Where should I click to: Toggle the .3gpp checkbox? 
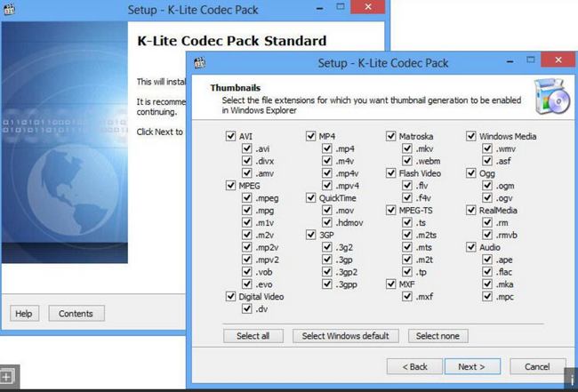(x=327, y=284)
